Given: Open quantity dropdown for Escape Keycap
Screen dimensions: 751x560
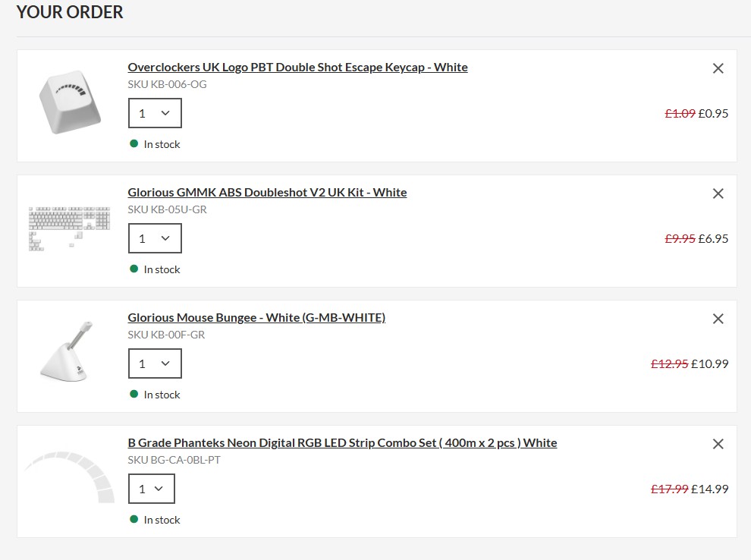Looking at the screenshot, I should (155, 113).
